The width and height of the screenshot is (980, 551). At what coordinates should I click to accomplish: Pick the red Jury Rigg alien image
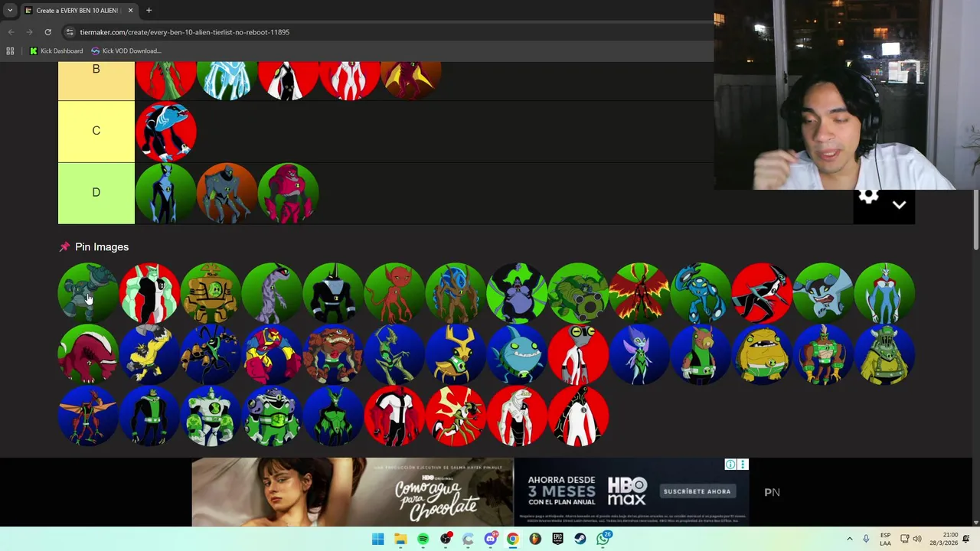394,292
